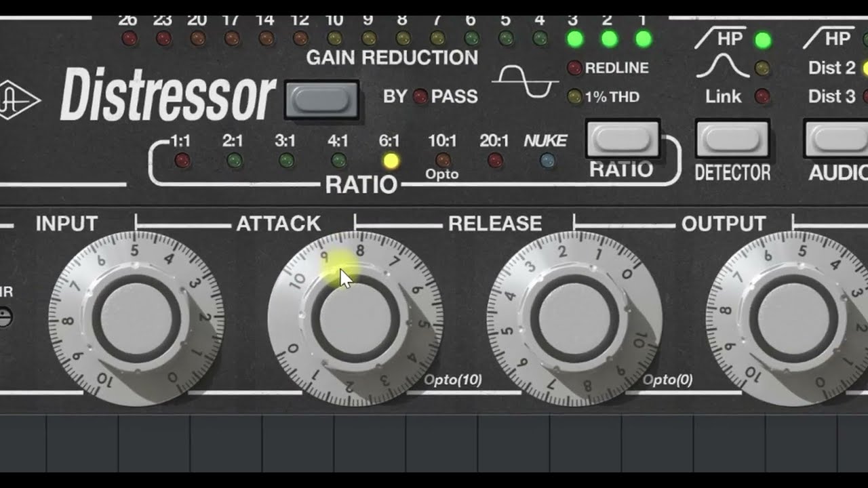Click the sine wave distortion icon
The height and width of the screenshot is (488, 868).
pyautogui.click(x=524, y=81)
